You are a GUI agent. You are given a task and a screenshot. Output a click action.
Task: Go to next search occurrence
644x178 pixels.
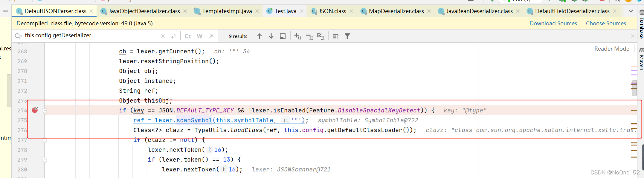[x=271, y=36]
